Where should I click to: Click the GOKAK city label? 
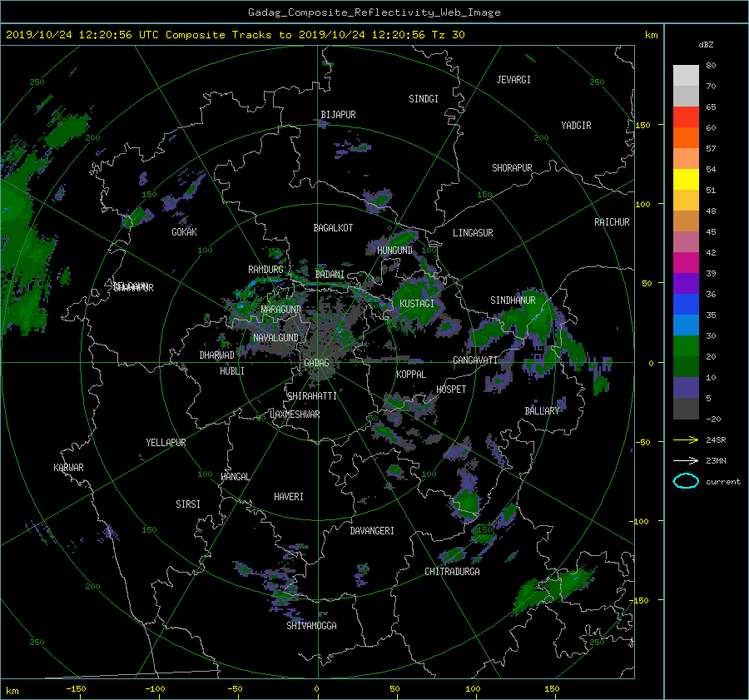click(x=185, y=231)
